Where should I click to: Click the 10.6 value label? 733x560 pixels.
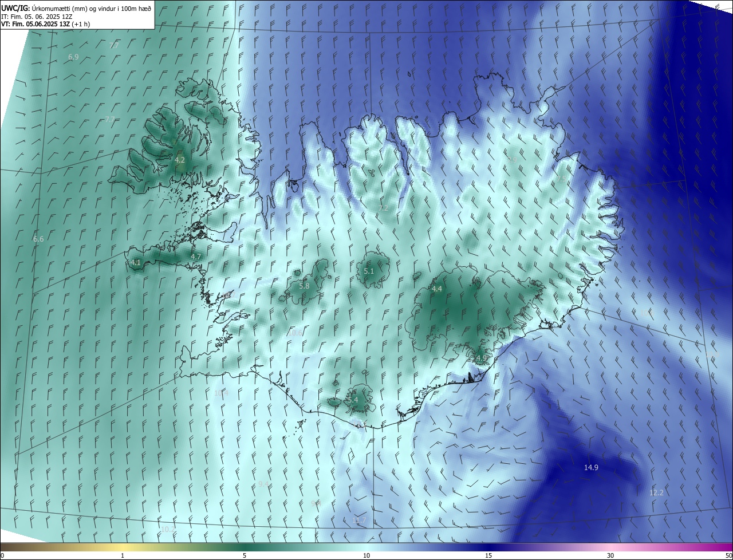click(295, 333)
